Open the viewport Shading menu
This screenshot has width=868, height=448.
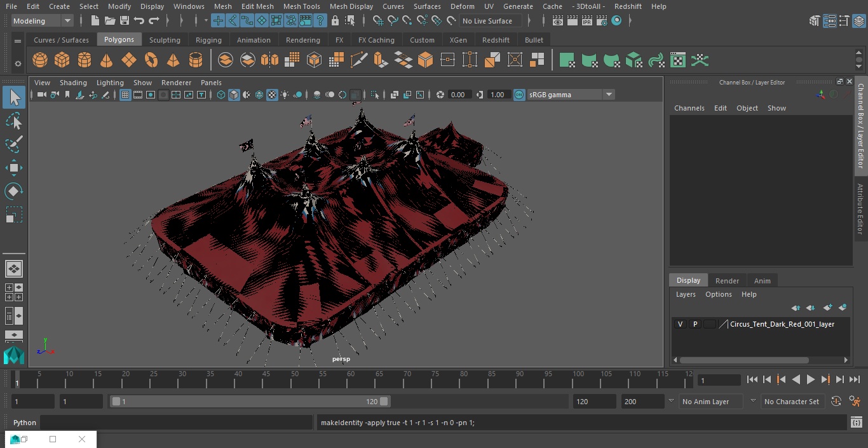click(73, 83)
